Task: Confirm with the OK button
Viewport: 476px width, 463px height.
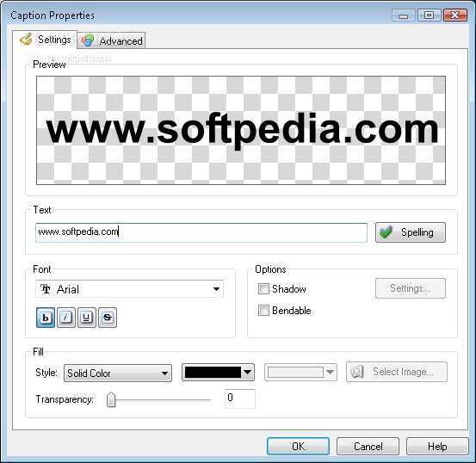Action: [x=298, y=446]
